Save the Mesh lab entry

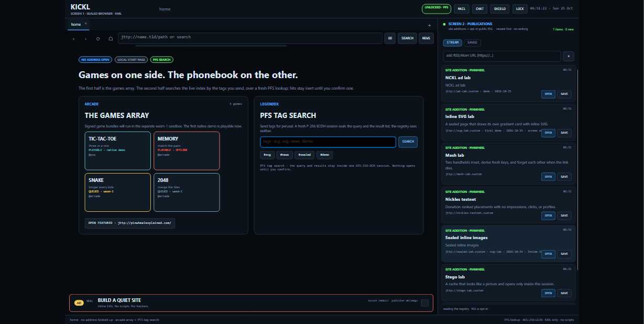coord(564,177)
